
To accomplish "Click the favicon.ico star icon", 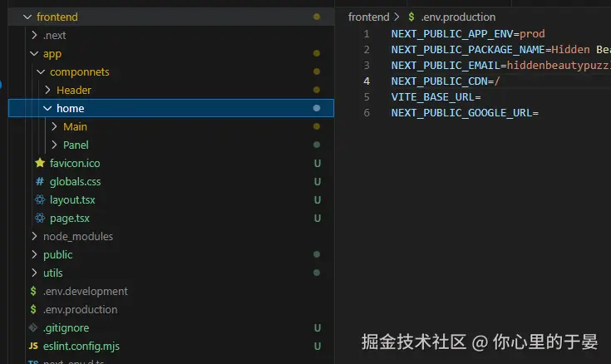I will pyautogui.click(x=39, y=164).
